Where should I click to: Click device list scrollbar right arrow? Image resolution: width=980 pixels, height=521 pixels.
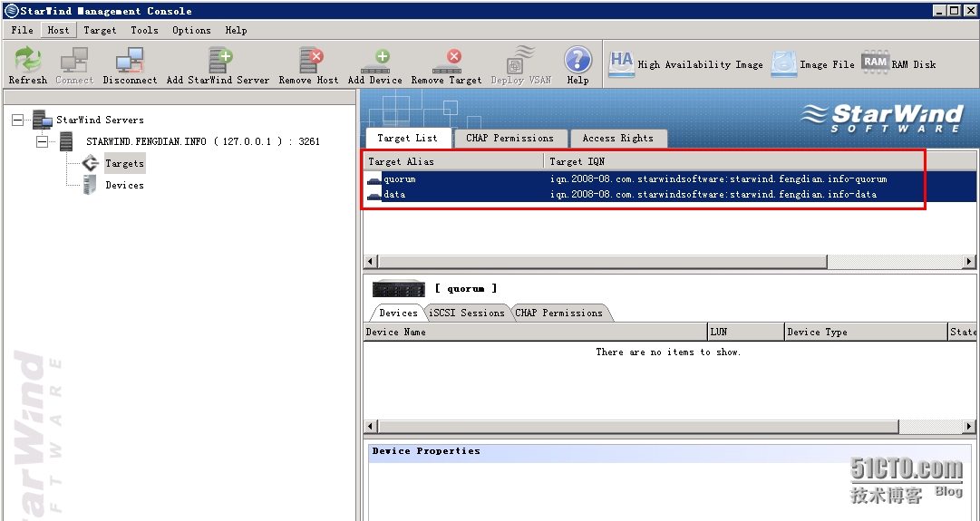[x=969, y=426]
